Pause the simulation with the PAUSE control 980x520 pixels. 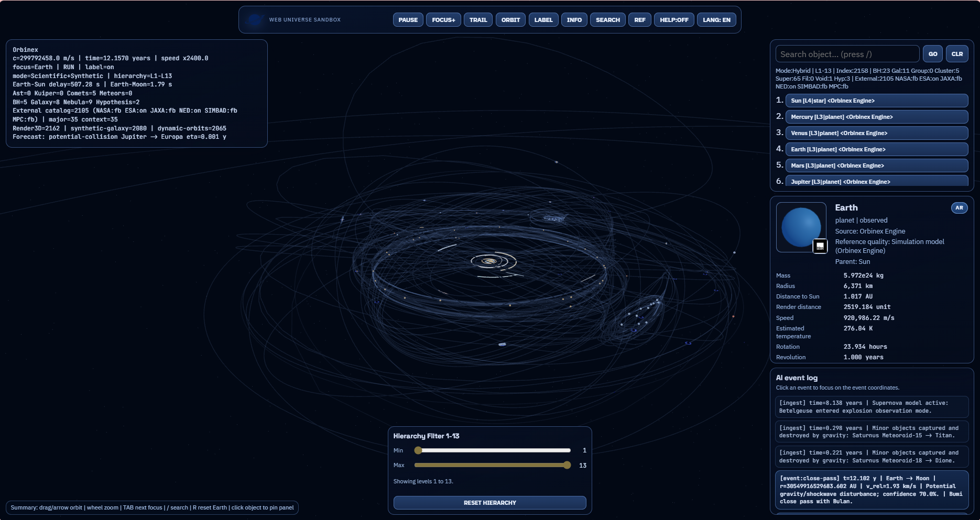[x=408, y=19]
